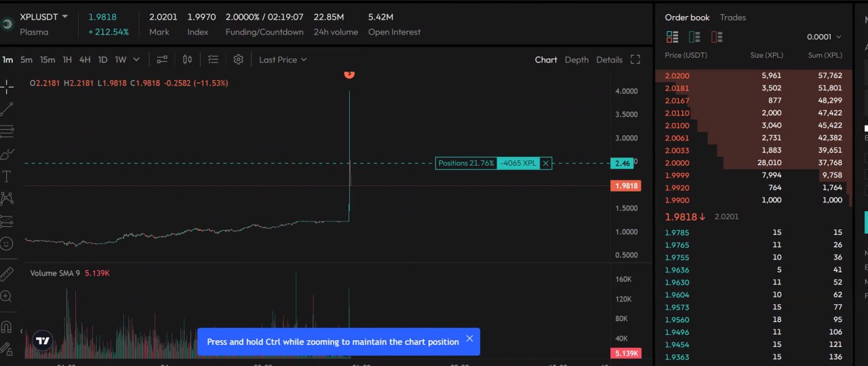Select the text annotation tool
Viewport: 868px width, 366px height.
[7, 177]
